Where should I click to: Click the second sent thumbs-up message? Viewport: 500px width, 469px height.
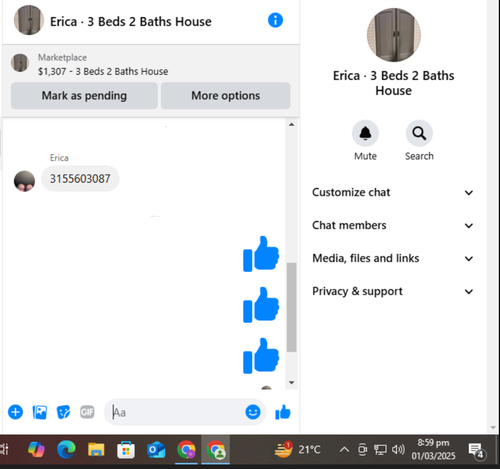(x=261, y=305)
